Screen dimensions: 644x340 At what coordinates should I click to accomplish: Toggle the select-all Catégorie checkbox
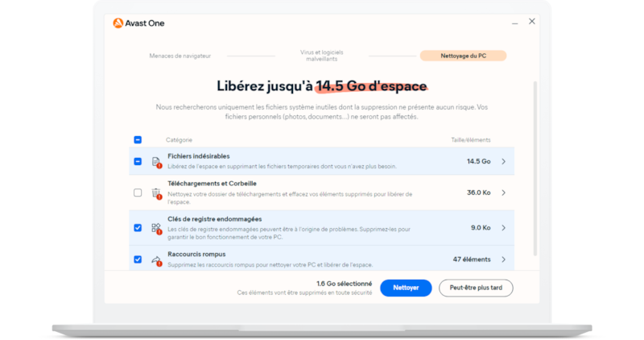[138, 140]
